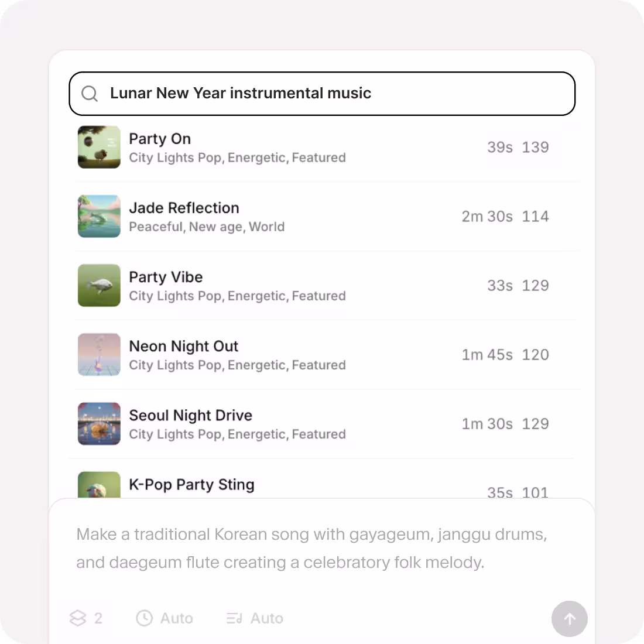Click the music note lyrics icon
Image resolution: width=644 pixels, height=644 pixels.
pyautogui.click(x=234, y=618)
